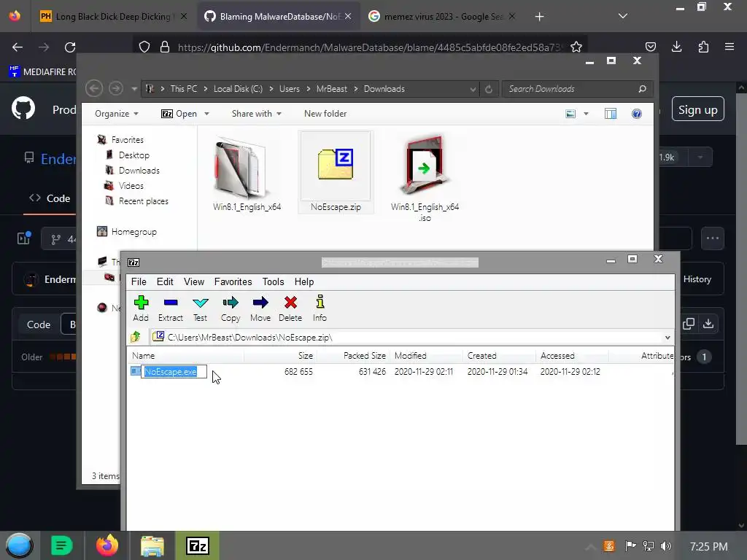The image size is (747, 560).
Task: Expand the 7-Zip address path dropdown
Action: [667, 338]
